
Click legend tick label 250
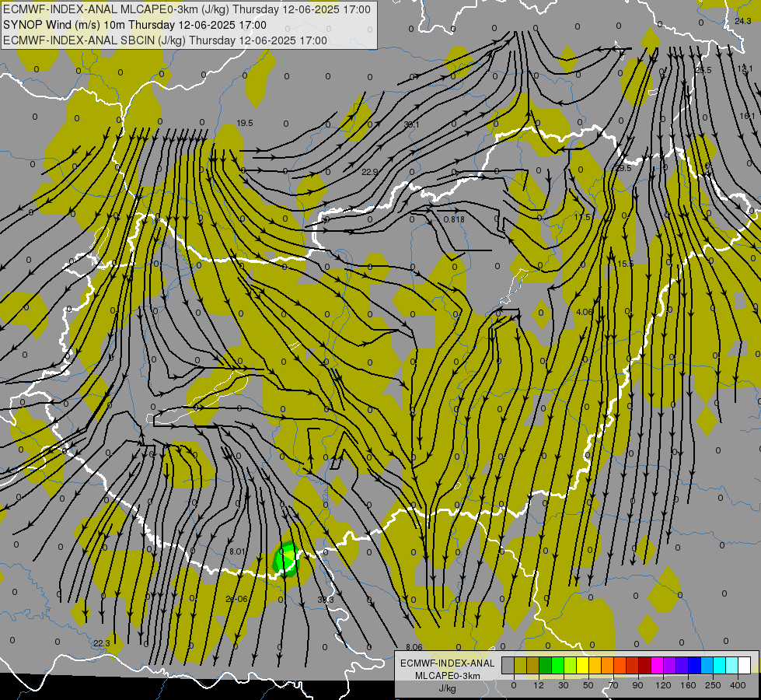713,685
